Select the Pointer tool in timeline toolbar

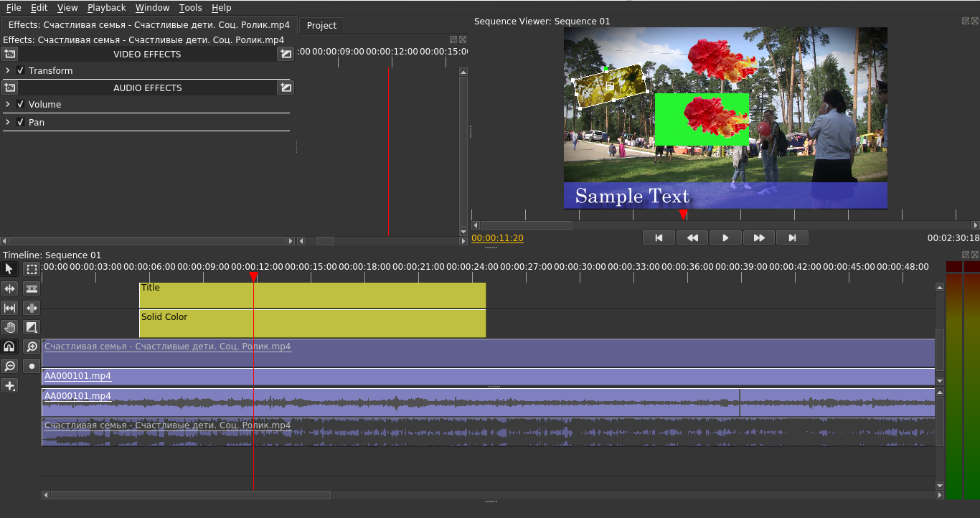9,269
